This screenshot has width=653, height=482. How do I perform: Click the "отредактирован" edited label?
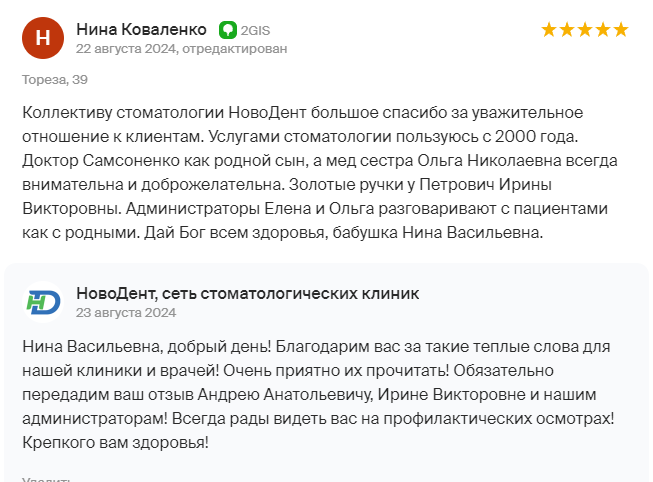pyautogui.click(x=235, y=49)
